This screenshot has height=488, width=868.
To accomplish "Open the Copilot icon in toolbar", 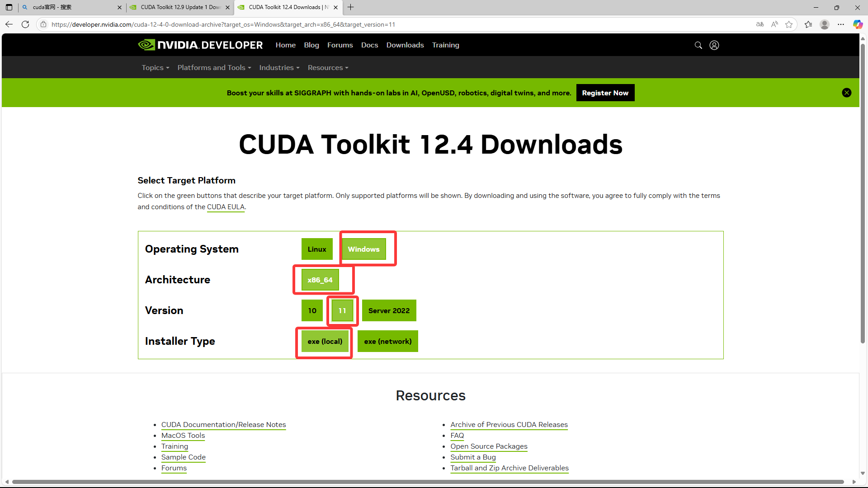I will pyautogui.click(x=858, y=24).
